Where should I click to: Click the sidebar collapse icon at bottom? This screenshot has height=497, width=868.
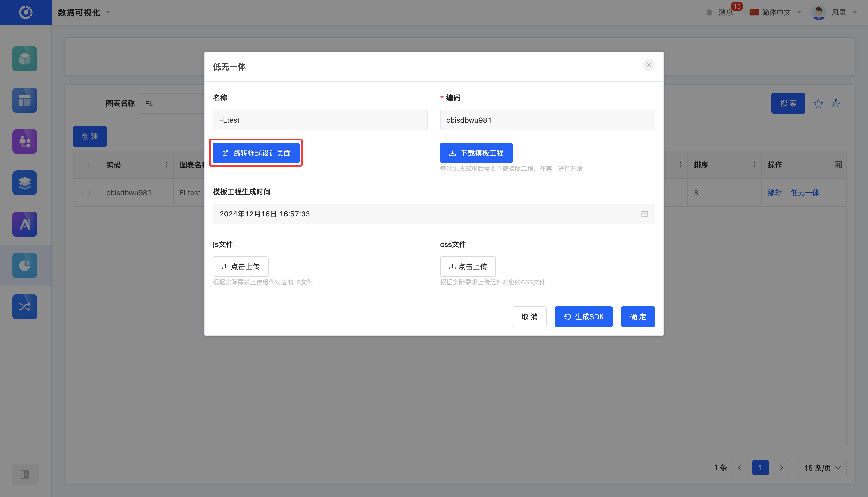25,474
